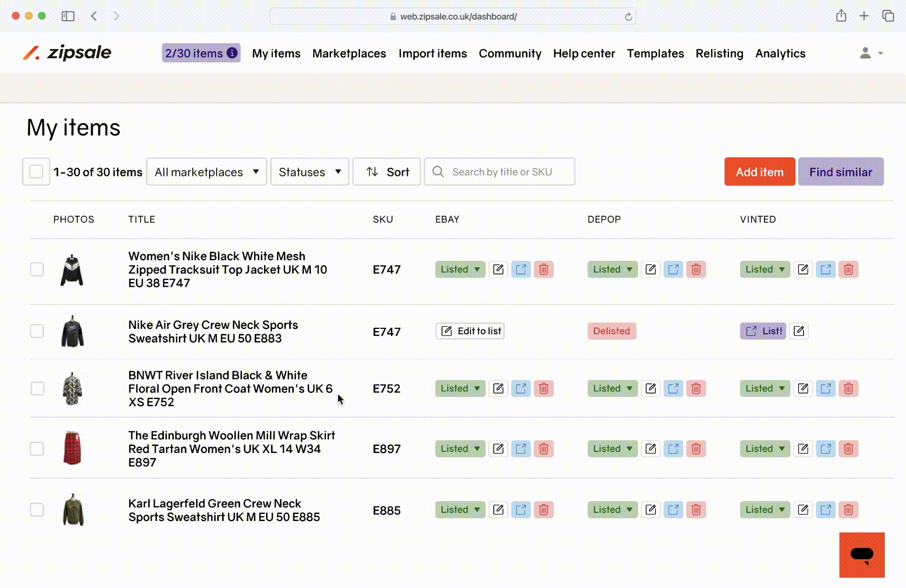Screen dimensions: 906x588
Task: Click Safari sidebar toggle icon
Action: coord(68,16)
